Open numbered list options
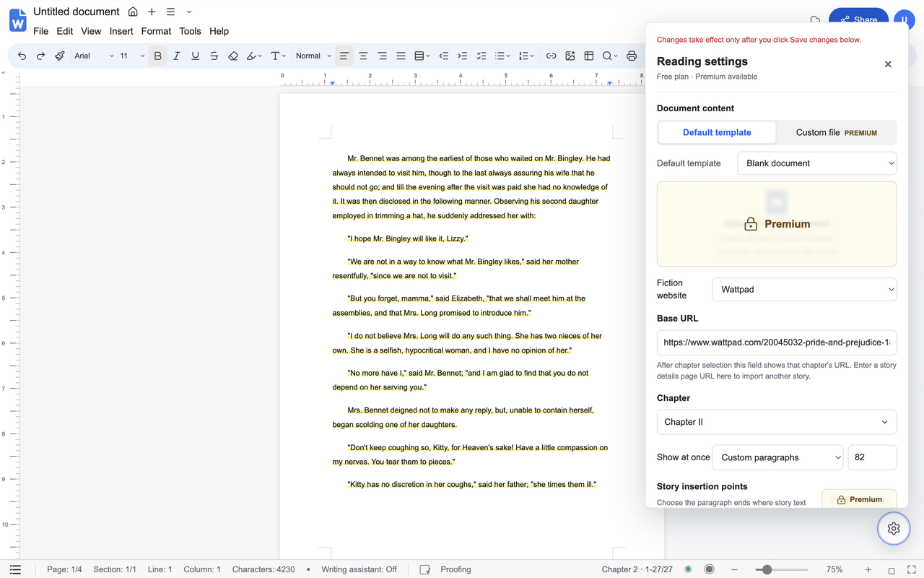Image resolution: width=924 pixels, height=578 pixels. click(x=527, y=56)
